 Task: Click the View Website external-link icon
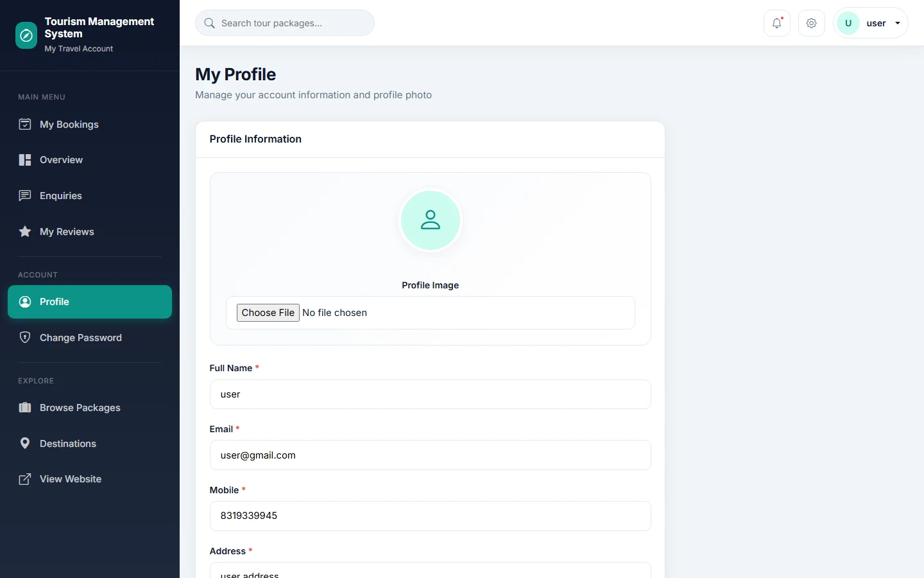pyautogui.click(x=25, y=479)
